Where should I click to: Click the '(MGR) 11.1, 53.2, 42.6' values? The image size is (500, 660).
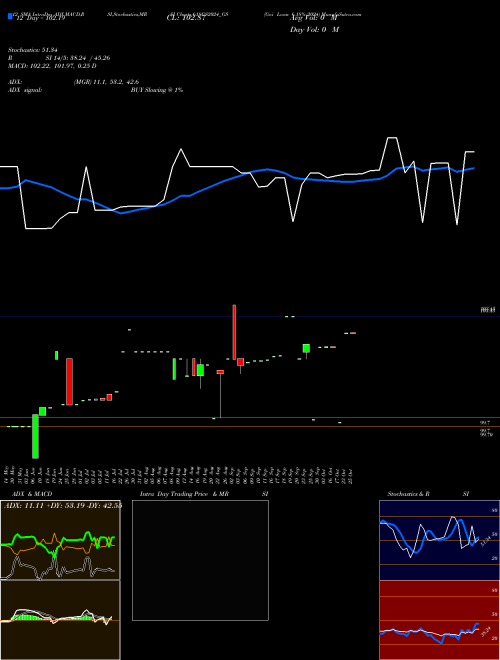coord(106,82)
